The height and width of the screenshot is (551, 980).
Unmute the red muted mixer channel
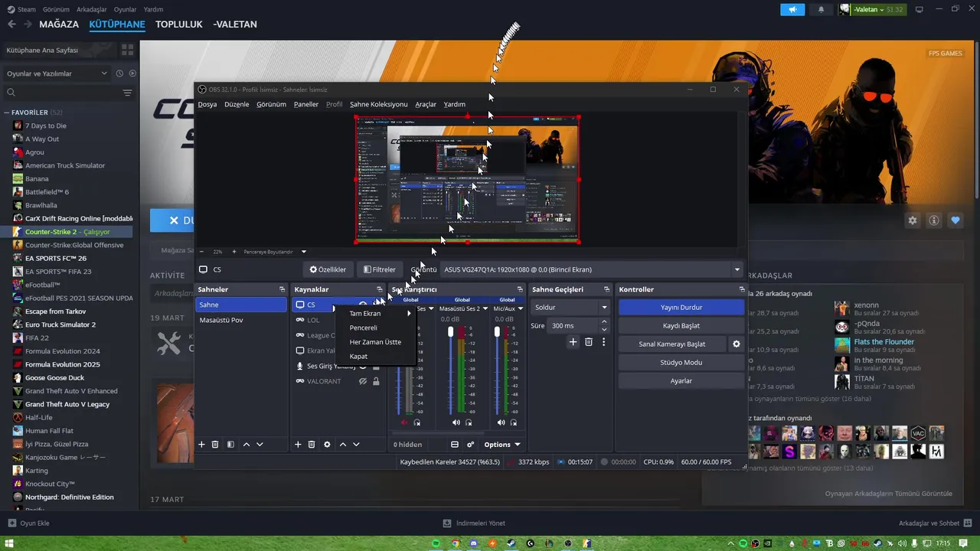click(x=404, y=422)
